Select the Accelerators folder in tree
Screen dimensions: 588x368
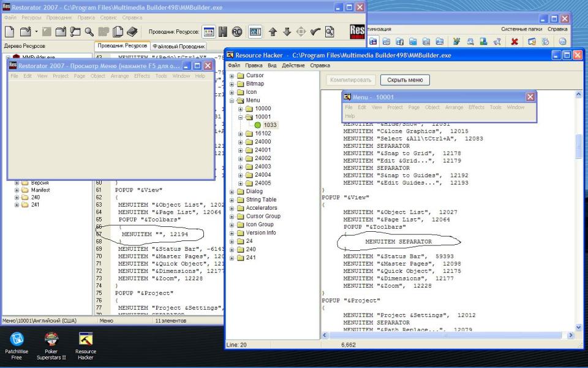coord(262,208)
